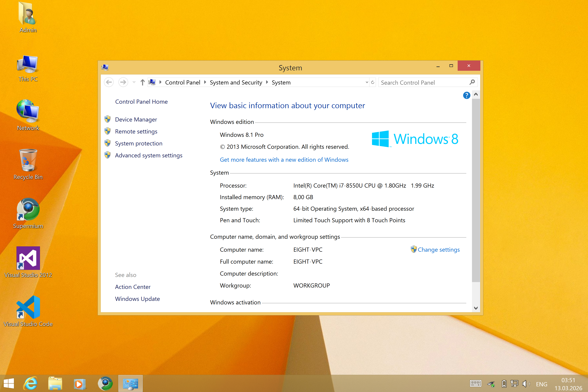Open Windows Update link
Screen dimensions: 588x392
pyautogui.click(x=137, y=299)
